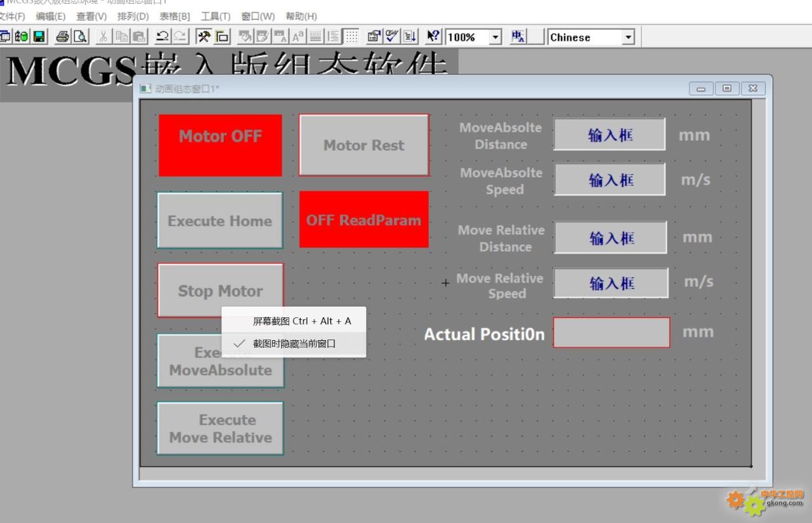Viewport: 812px width, 523px height.
Task: Save the project with floppy icon
Action: point(39,37)
